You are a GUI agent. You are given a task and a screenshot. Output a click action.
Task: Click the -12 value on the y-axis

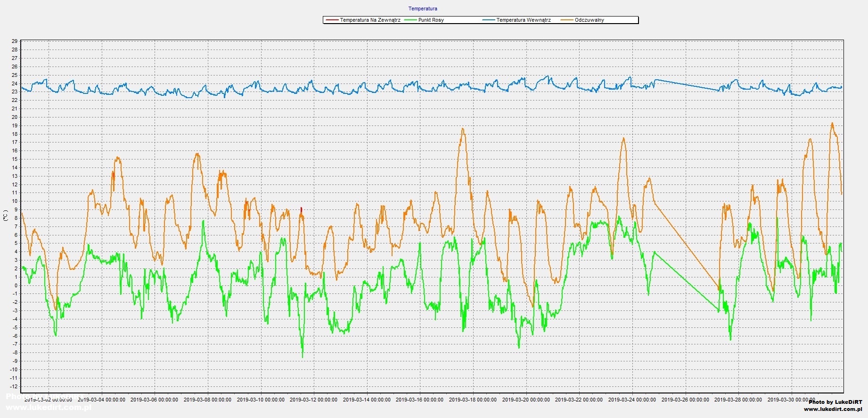click(x=14, y=386)
